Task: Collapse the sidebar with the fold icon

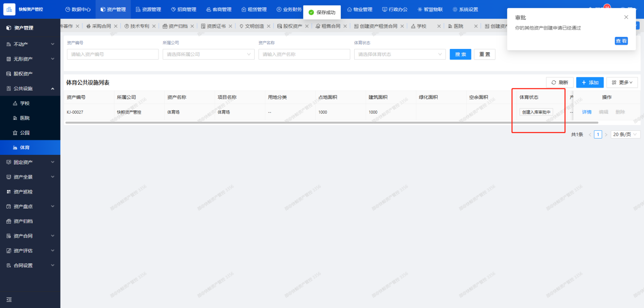Action: (x=9, y=299)
